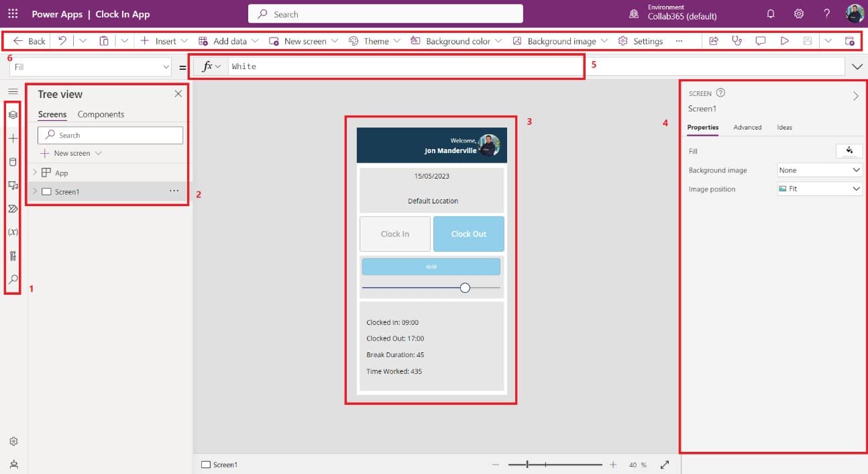Open the Image position Fit dropdown
Image resolution: width=868 pixels, height=474 pixels.
(x=819, y=189)
